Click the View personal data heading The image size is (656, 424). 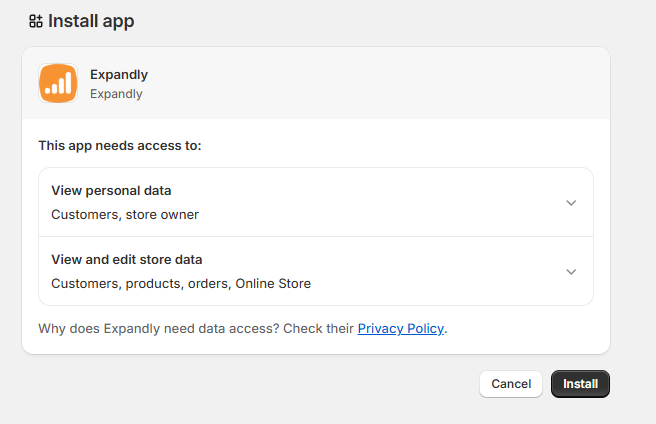111,190
